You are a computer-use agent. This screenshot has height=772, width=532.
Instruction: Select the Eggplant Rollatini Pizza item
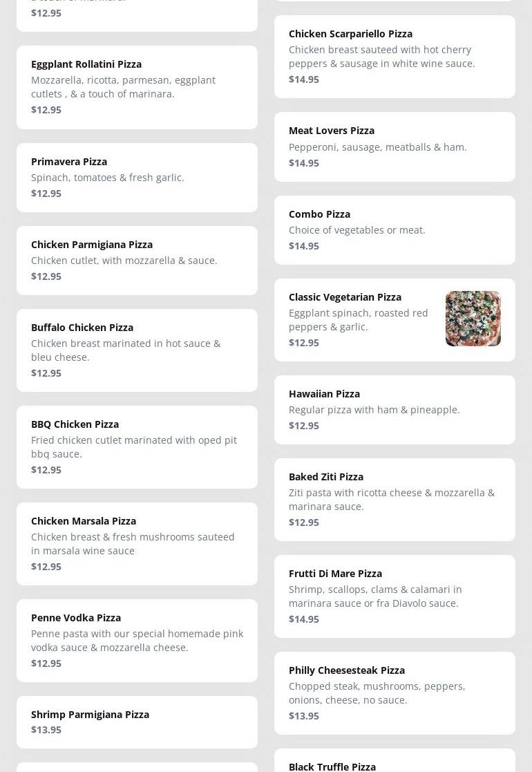[x=137, y=87]
